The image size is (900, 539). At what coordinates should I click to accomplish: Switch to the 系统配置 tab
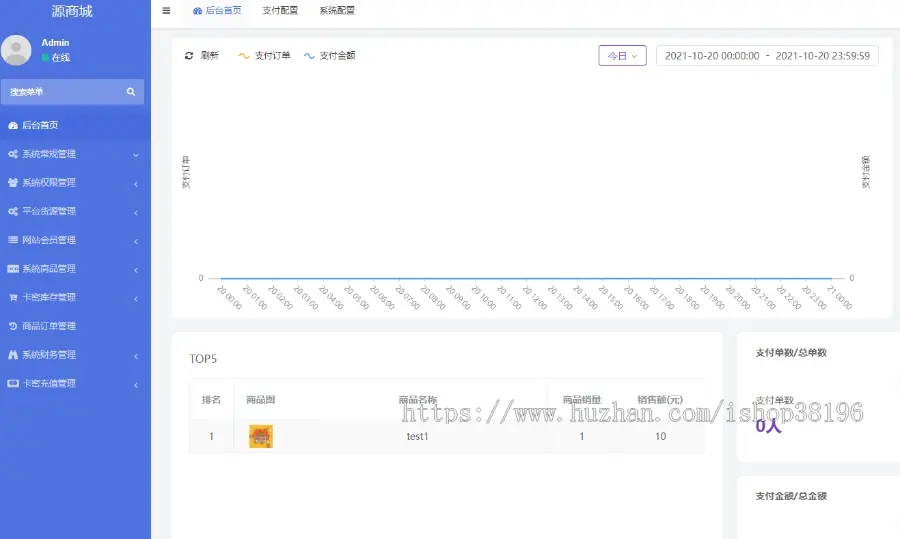click(x=337, y=11)
